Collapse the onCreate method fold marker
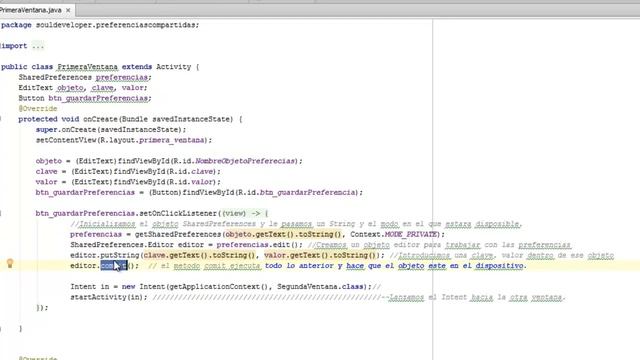Screen dimensions: 640x360 (x=1, y=119)
